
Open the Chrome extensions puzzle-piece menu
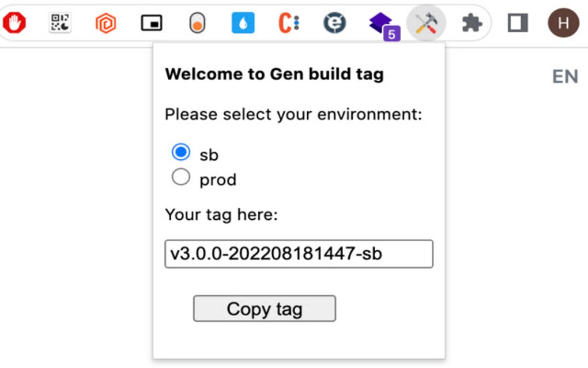click(x=471, y=21)
